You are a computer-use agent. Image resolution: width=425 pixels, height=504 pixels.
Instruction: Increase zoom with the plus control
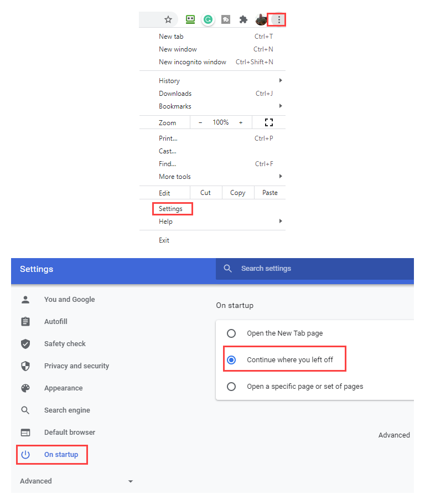240,122
